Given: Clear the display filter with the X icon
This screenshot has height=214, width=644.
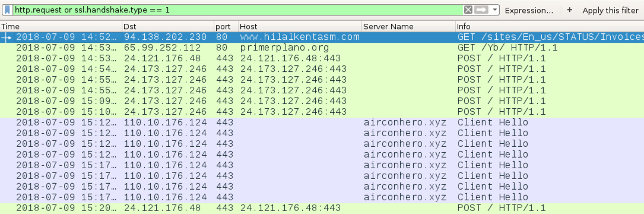Looking at the screenshot, I should coord(468,10).
